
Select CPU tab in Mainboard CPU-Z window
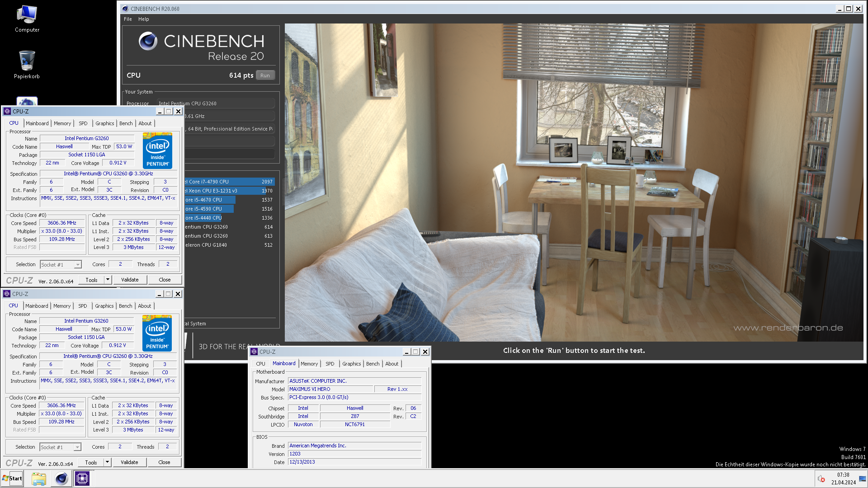[261, 364]
